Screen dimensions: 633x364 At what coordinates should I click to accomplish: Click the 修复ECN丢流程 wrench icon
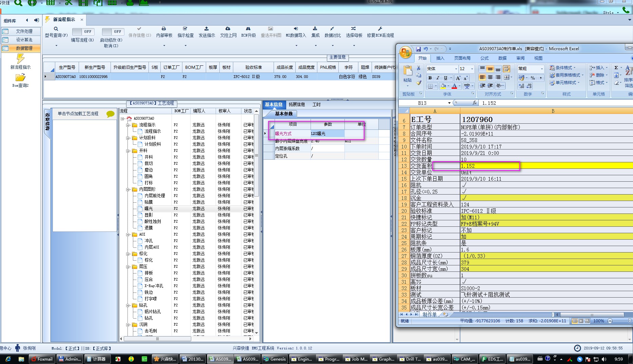click(380, 29)
